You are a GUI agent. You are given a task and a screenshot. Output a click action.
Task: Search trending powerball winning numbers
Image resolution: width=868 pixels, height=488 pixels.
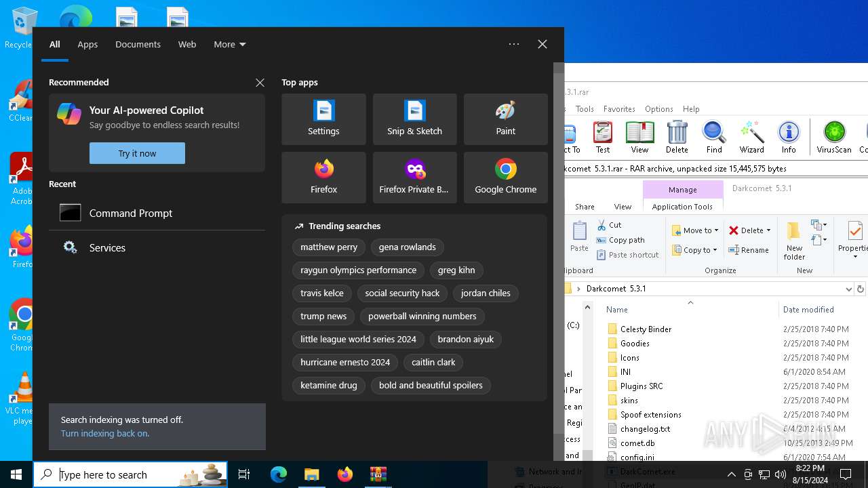[x=422, y=316]
